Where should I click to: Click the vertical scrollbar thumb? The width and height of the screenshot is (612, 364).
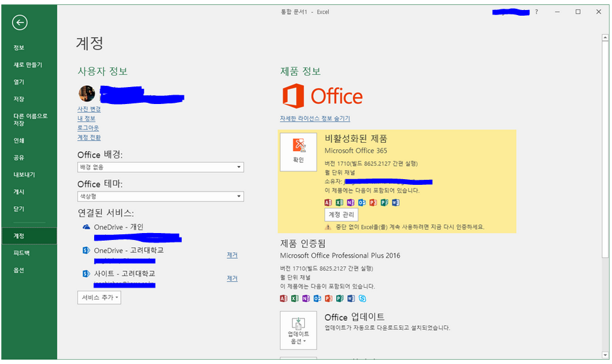point(605,150)
